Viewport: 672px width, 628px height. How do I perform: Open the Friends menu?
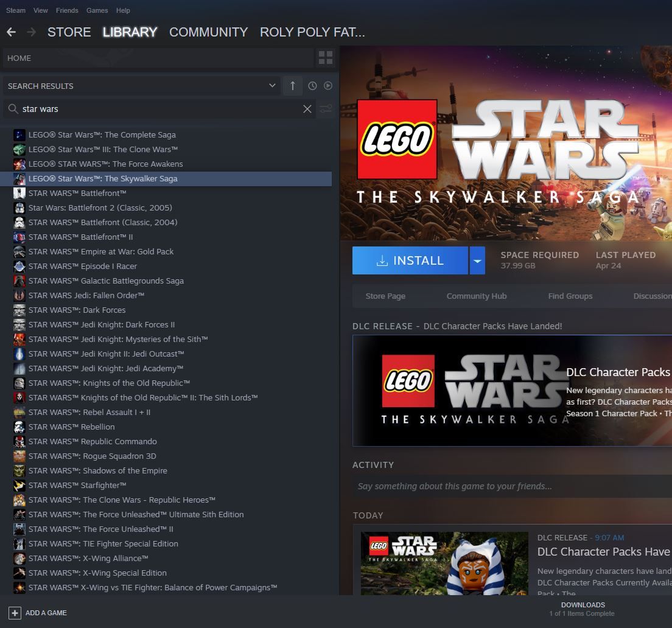[67, 10]
